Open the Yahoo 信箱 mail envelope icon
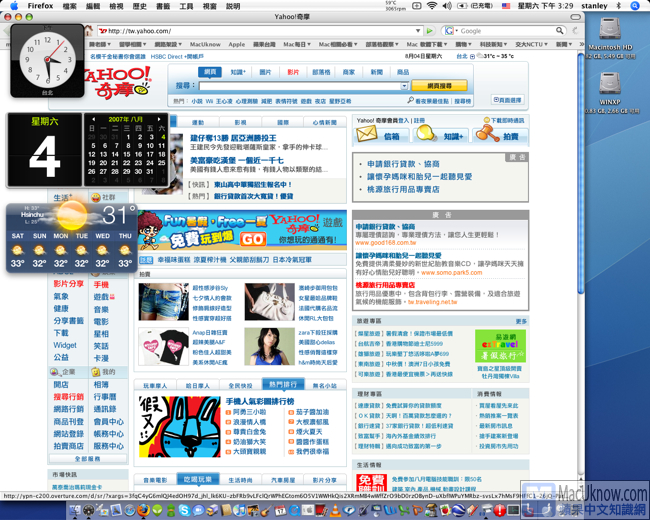Image resolution: width=650 pixels, height=520 pixels. tap(367, 134)
